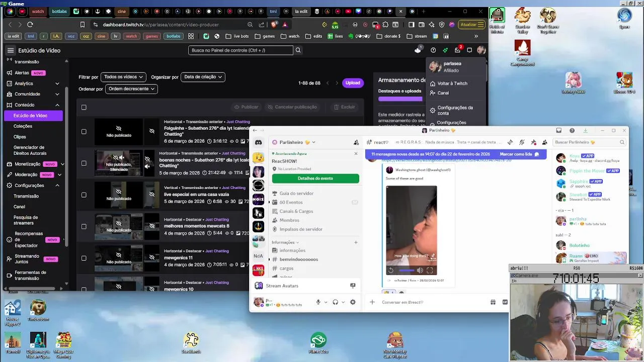Open the Stream Avatars activity screen icon
Viewport: 644px width, 362px height.
point(353,286)
